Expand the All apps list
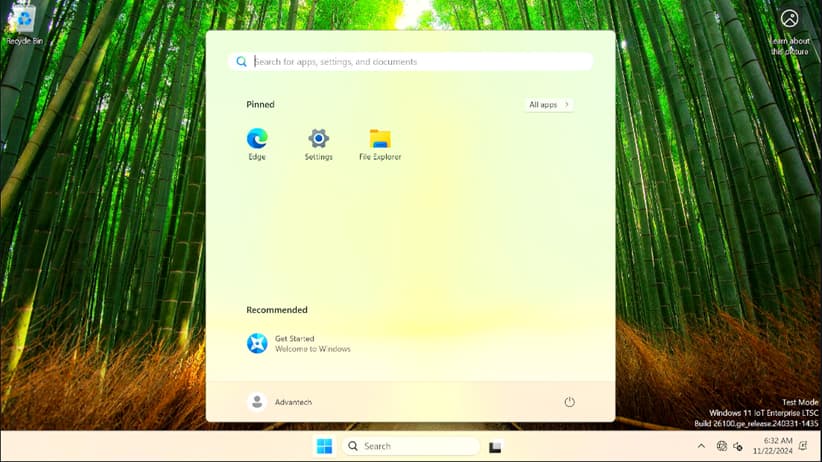The image size is (822, 462). [549, 105]
